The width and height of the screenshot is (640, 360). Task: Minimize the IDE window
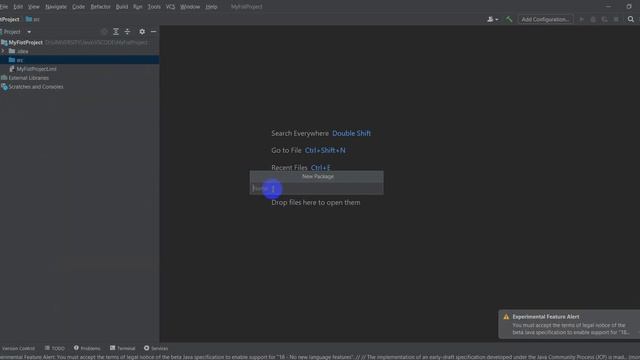[608, 7]
